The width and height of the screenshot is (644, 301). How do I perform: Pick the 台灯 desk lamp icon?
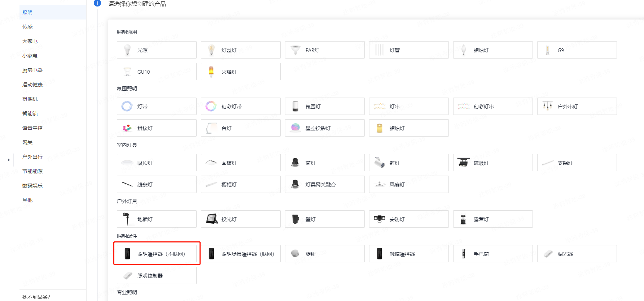tap(211, 128)
